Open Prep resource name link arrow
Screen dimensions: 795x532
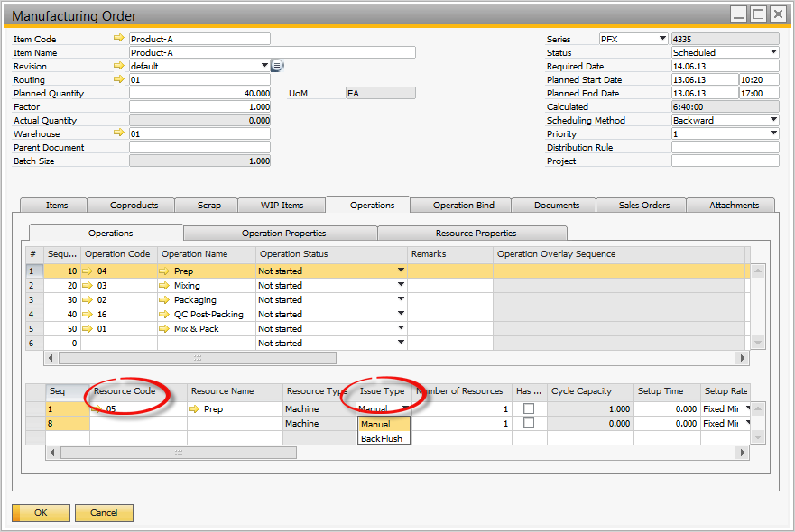point(194,408)
